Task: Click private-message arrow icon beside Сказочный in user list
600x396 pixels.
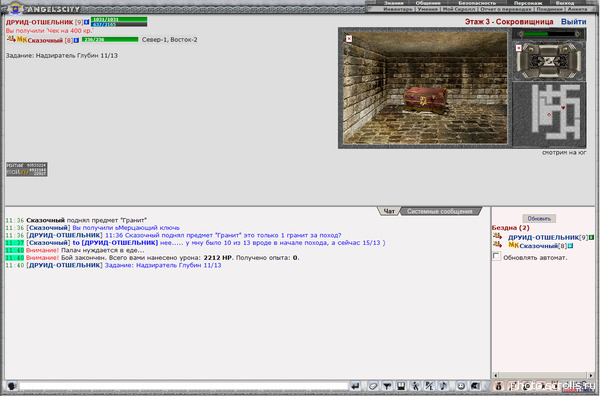Action: click(497, 244)
